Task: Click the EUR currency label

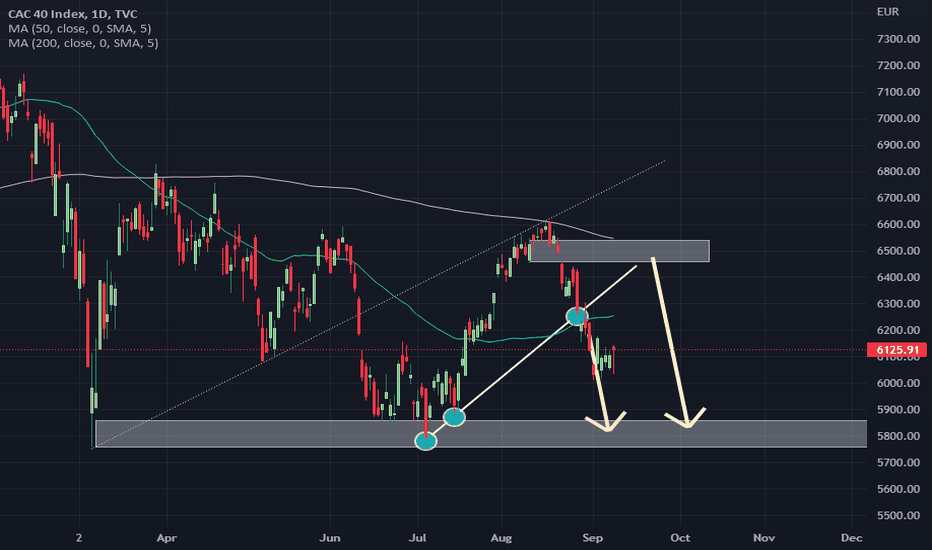Action: (887, 12)
